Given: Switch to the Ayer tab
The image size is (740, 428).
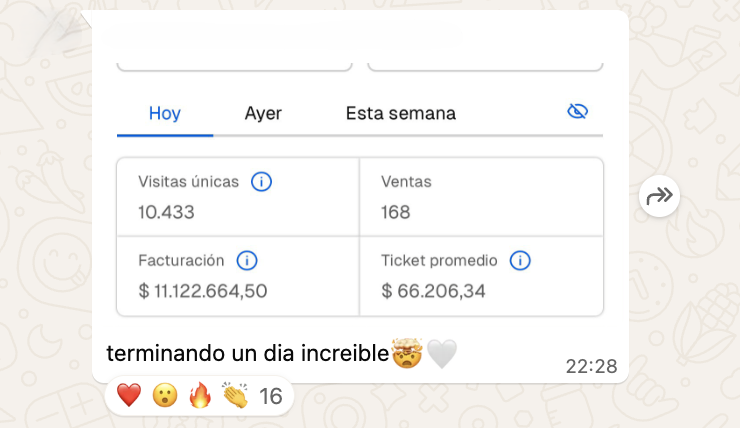Looking at the screenshot, I should [263, 113].
